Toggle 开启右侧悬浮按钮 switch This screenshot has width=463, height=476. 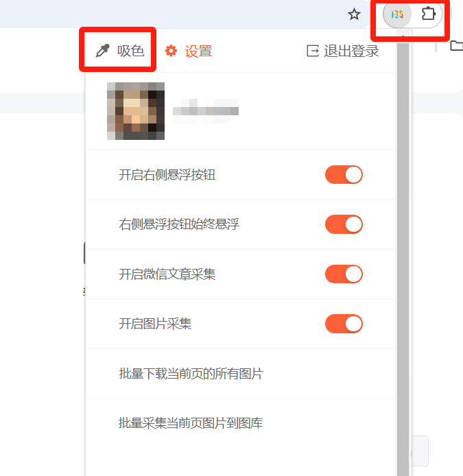(344, 174)
